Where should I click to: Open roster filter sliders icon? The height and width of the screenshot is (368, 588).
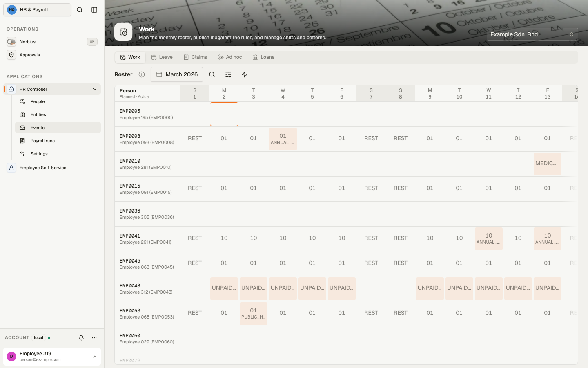tap(228, 74)
